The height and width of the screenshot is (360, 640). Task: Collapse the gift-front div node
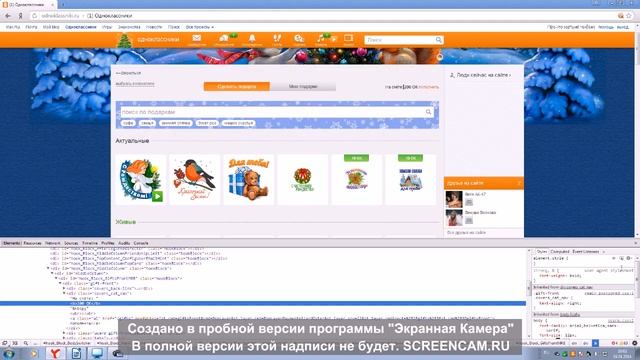(60, 283)
